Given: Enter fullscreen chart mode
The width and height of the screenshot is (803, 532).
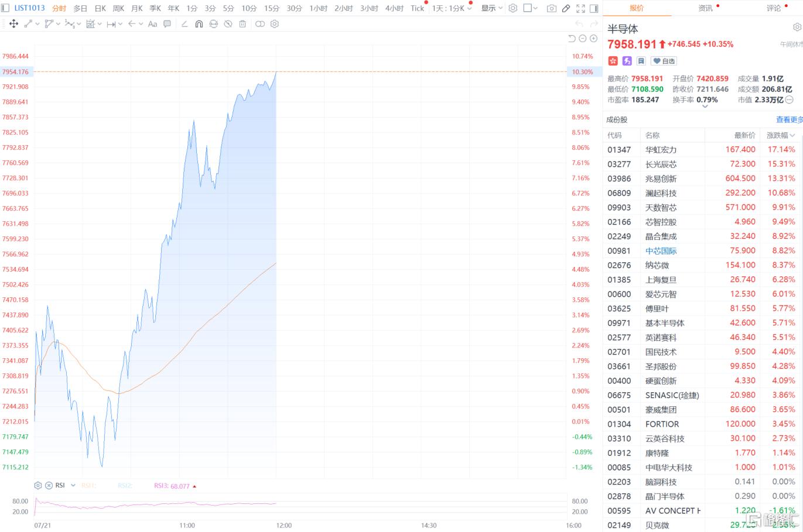Looking at the screenshot, I should pos(580,8).
